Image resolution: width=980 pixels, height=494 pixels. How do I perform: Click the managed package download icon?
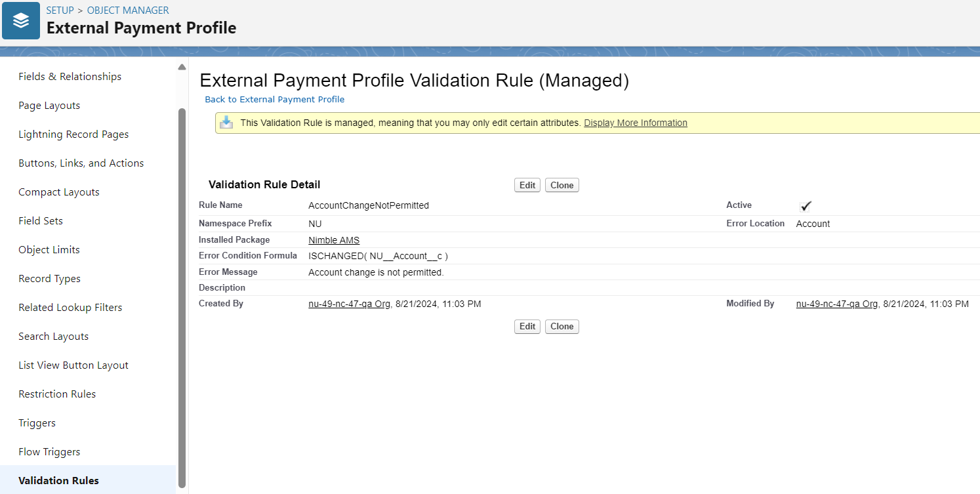pos(226,123)
